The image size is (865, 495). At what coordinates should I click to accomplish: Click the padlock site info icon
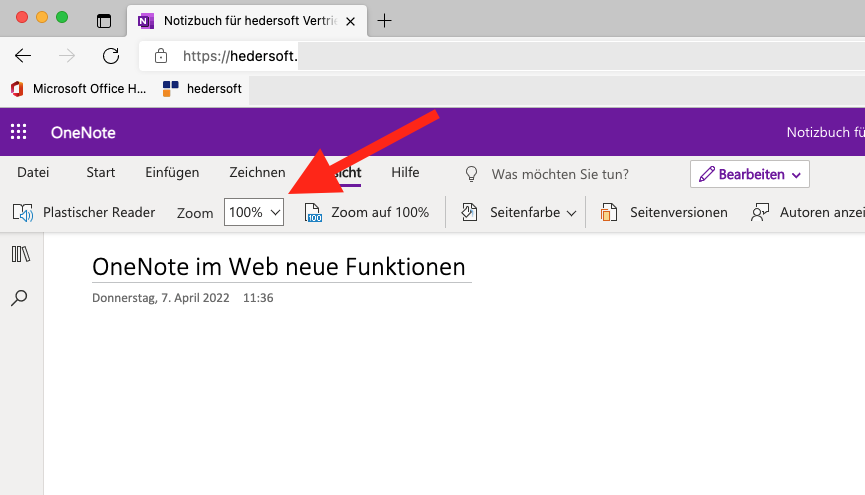click(x=161, y=56)
